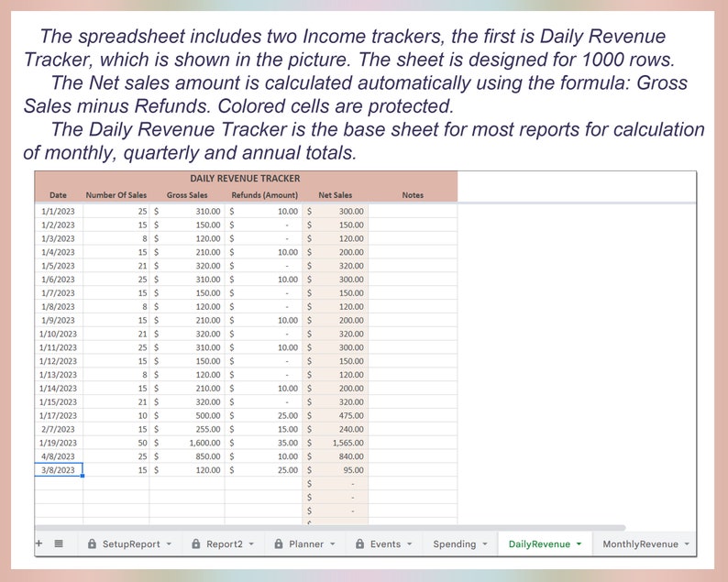Select the 2/7/2023 date cell
The width and height of the screenshot is (728, 582).
pyautogui.click(x=59, y=429)
